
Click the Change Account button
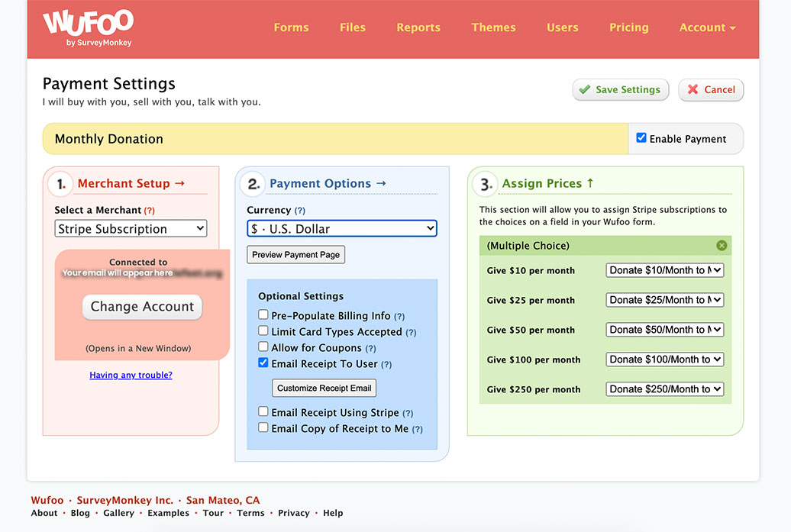click(142, 307)
